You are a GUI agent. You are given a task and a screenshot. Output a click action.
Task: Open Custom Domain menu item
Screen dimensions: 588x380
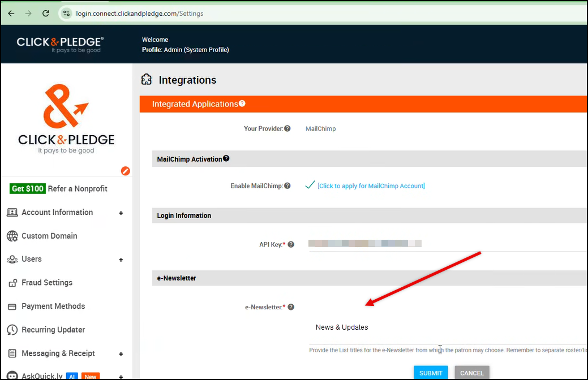coord(49,236)
